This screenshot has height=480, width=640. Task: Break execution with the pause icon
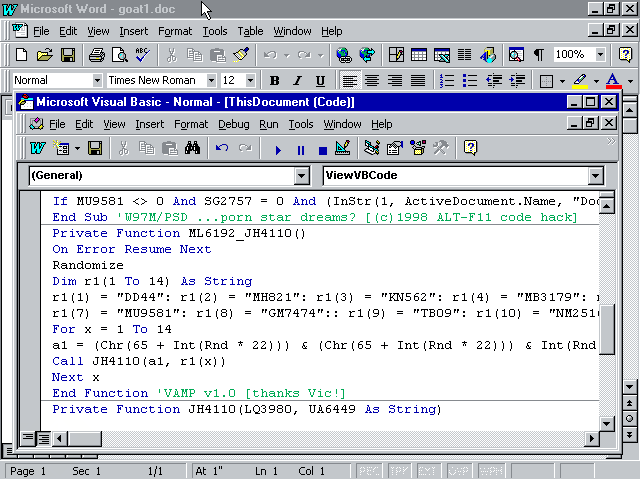tap(301, 150)
